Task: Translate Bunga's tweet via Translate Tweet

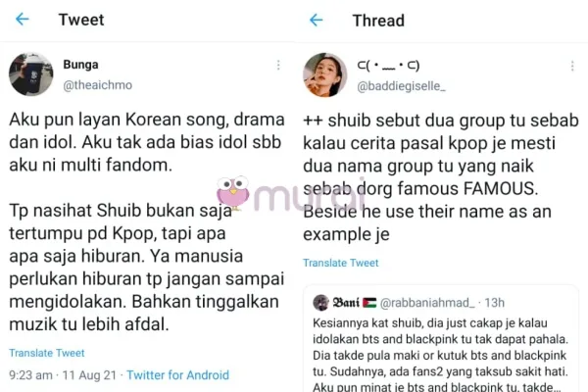Action: pos(47,353)
